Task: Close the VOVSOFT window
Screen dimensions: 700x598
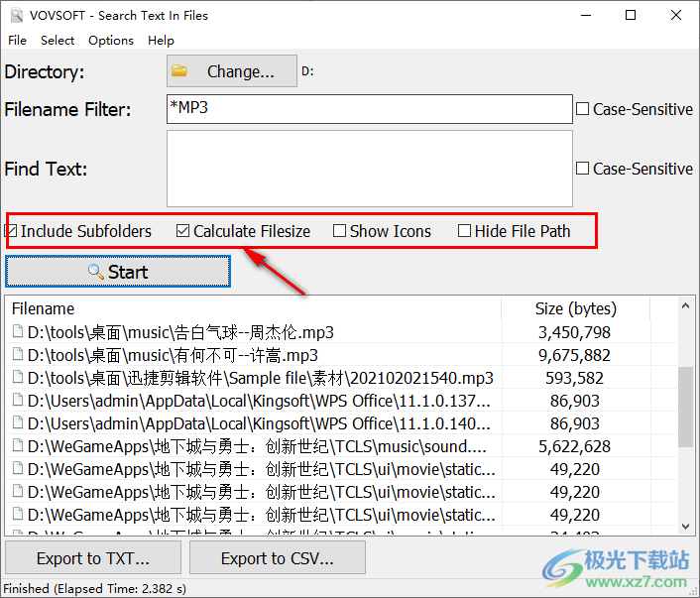Action: point(676,15)
